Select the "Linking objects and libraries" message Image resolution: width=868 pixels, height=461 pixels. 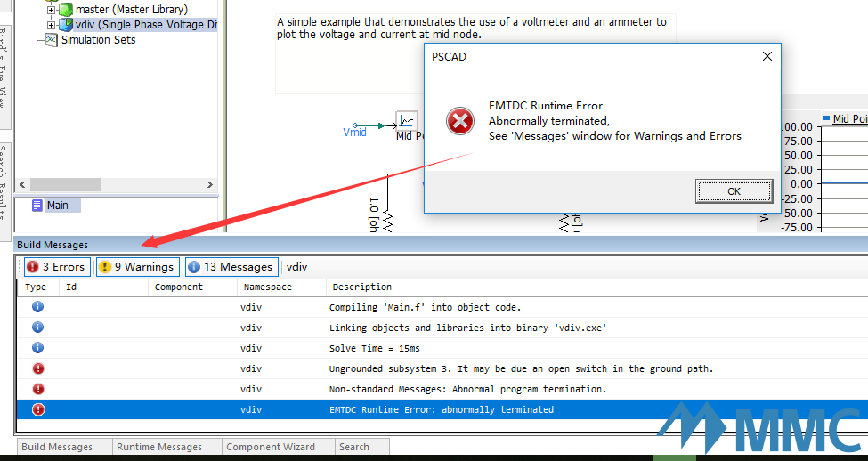(442, 328)
